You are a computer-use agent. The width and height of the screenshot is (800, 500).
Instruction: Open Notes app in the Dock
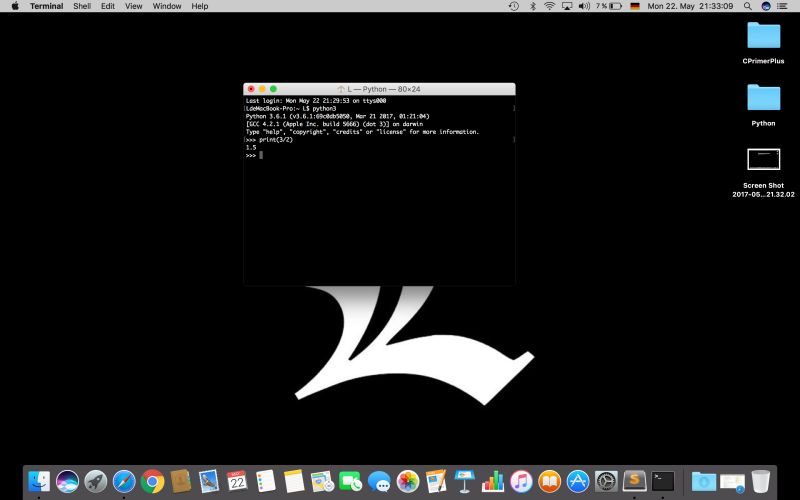[x=294, y=481]
